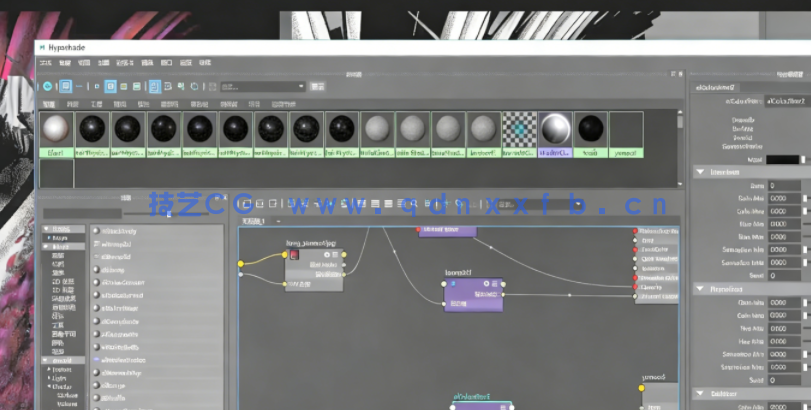Switch to the first material browser tab

click(x=48, y=104)
